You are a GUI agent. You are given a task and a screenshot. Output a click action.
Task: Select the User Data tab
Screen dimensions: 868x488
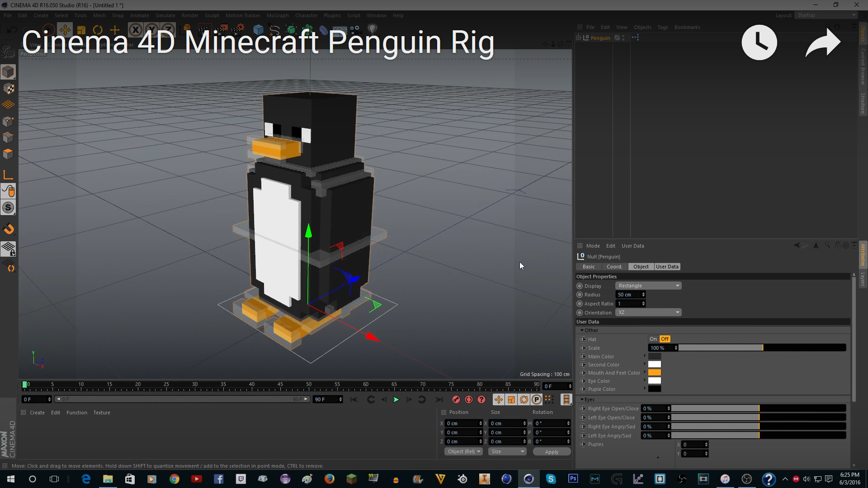click(667, 267)
